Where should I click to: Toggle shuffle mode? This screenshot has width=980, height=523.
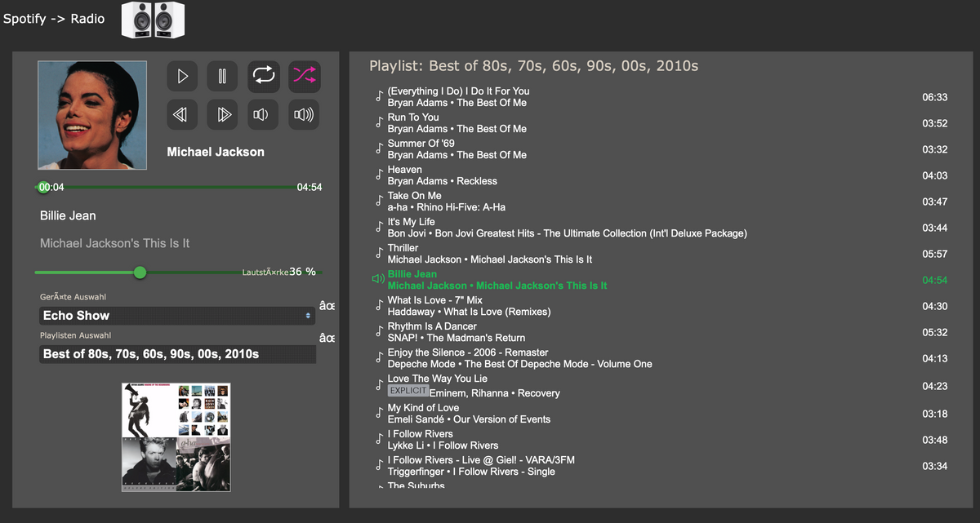pos(304,76)
